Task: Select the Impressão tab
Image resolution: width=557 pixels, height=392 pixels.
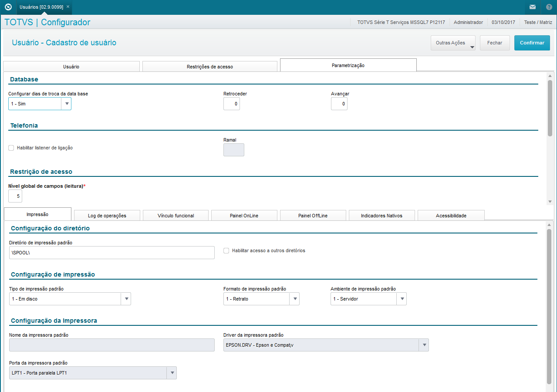Action: (37, 214)
